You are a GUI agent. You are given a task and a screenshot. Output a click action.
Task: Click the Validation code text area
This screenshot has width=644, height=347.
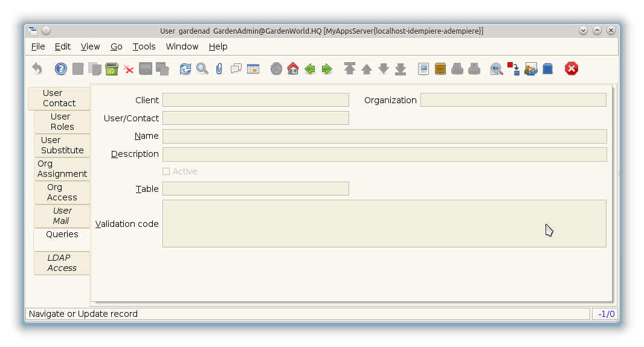pyautogui.click(x=384, y=224)
